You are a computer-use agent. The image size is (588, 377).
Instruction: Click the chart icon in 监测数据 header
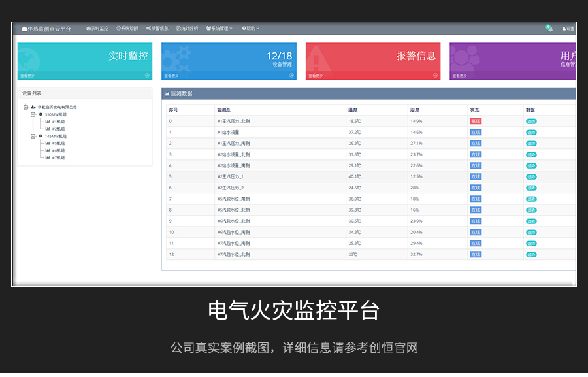click(x=167, y=94)
